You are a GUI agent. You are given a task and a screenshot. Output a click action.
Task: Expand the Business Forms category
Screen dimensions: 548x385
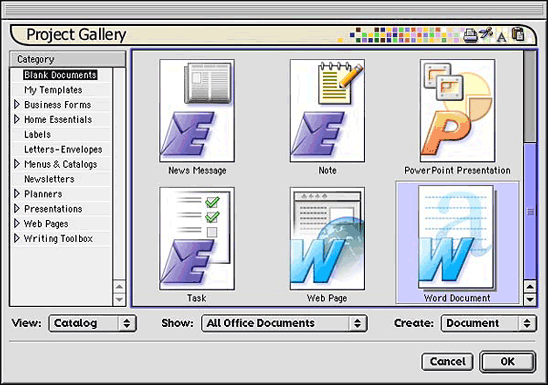16,104
